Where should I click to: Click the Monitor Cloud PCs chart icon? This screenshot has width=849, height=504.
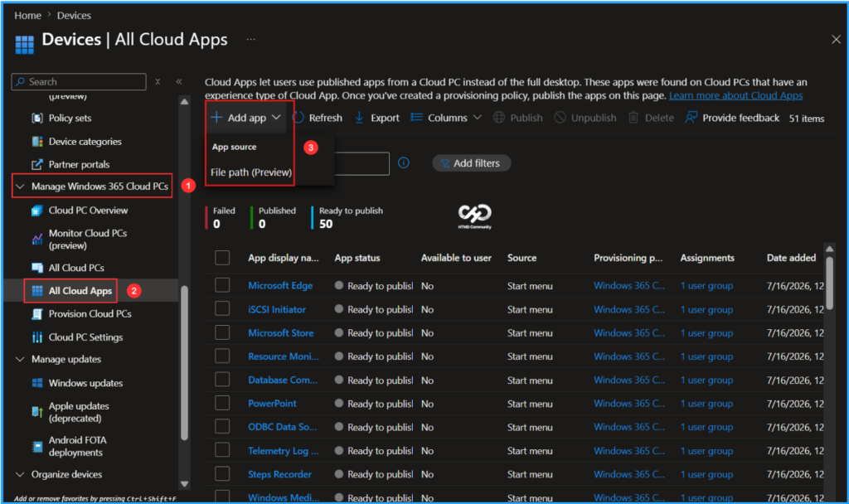coord(36,240)
